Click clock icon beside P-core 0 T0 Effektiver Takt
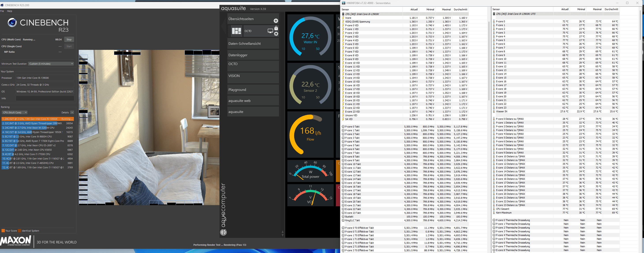 tap(343, 228)
